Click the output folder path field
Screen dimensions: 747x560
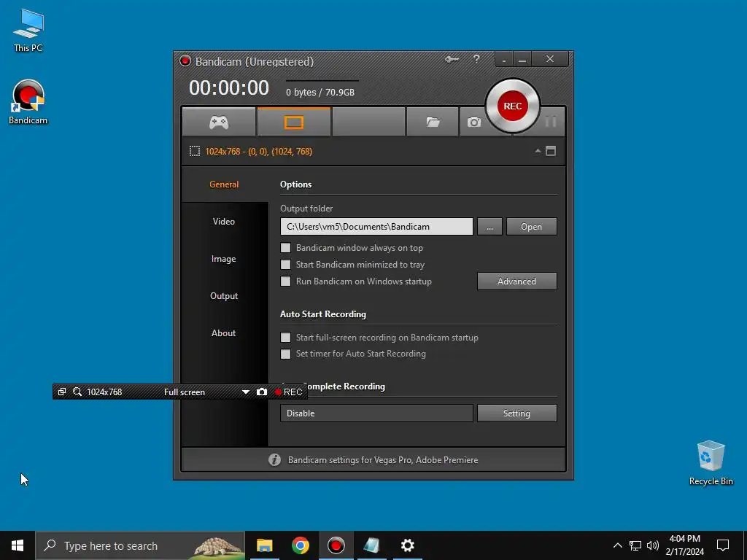[376, 227]
